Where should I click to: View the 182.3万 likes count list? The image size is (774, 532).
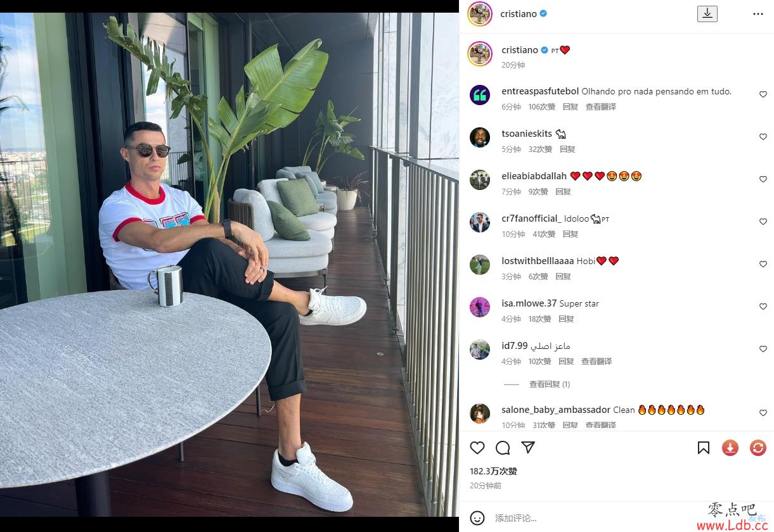click(x=494, y=471)
